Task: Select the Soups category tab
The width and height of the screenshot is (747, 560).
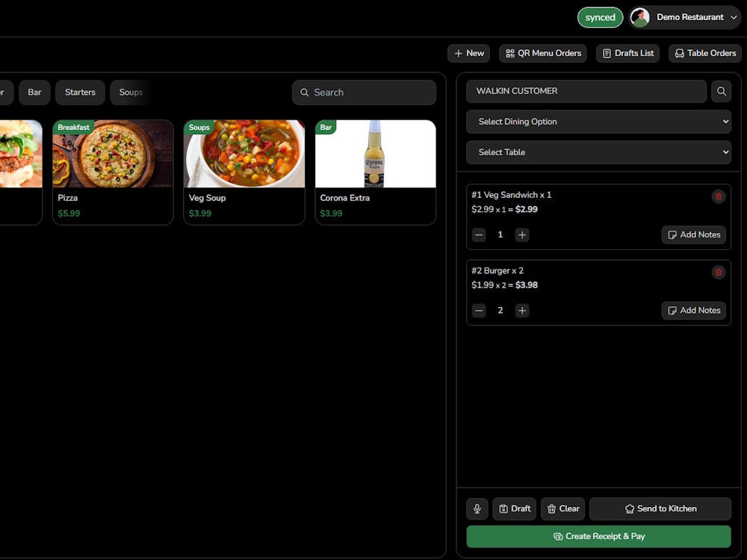Action: [131, 93]
